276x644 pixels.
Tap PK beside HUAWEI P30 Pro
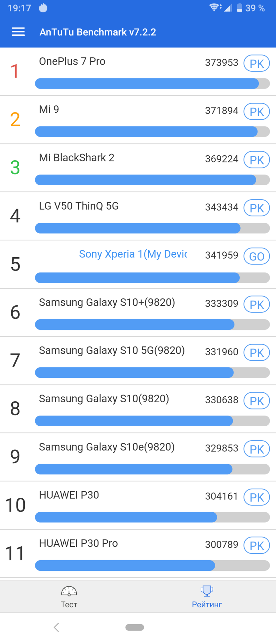(257, 546)
